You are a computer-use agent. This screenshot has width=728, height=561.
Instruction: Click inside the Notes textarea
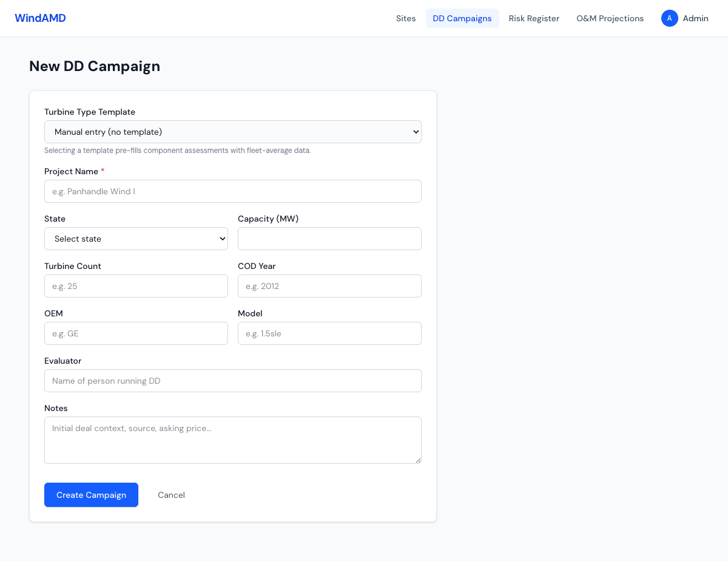pos(232,440)
